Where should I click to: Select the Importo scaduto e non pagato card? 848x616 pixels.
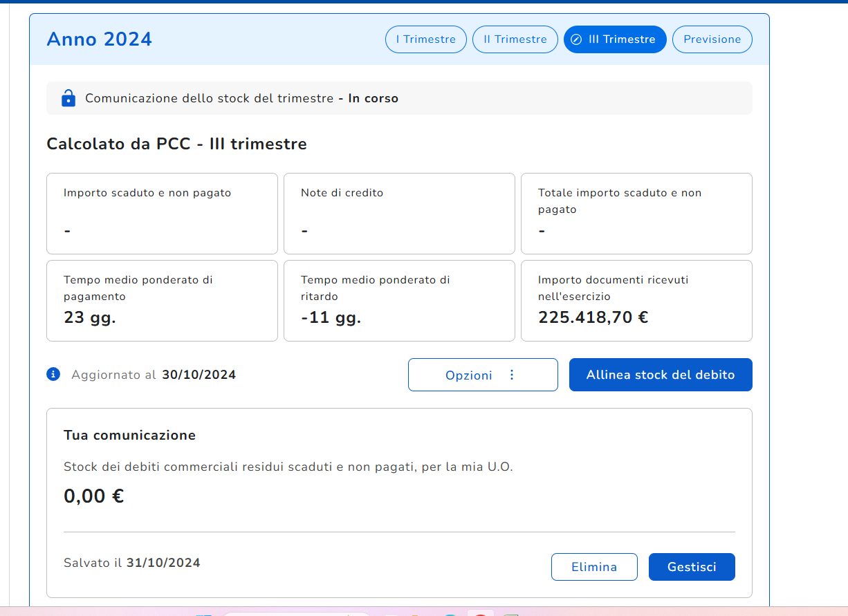162,214
